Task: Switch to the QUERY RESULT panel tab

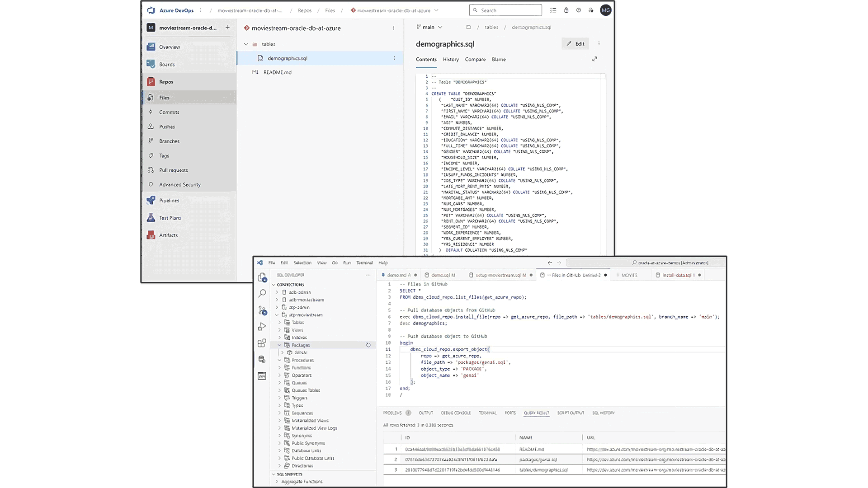Action: click(x=536, y=413)
